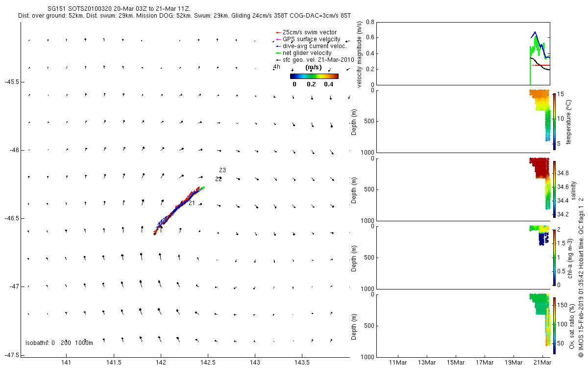
Task: Click the 'isobaths: 0 200 1000m' label
Action: [x=59, y=342]
